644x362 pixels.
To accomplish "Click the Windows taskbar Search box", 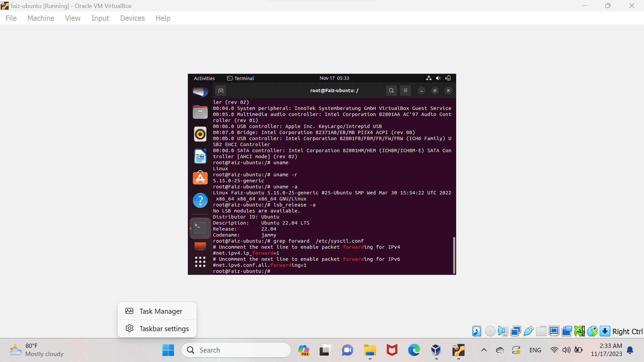I will 236,350.
